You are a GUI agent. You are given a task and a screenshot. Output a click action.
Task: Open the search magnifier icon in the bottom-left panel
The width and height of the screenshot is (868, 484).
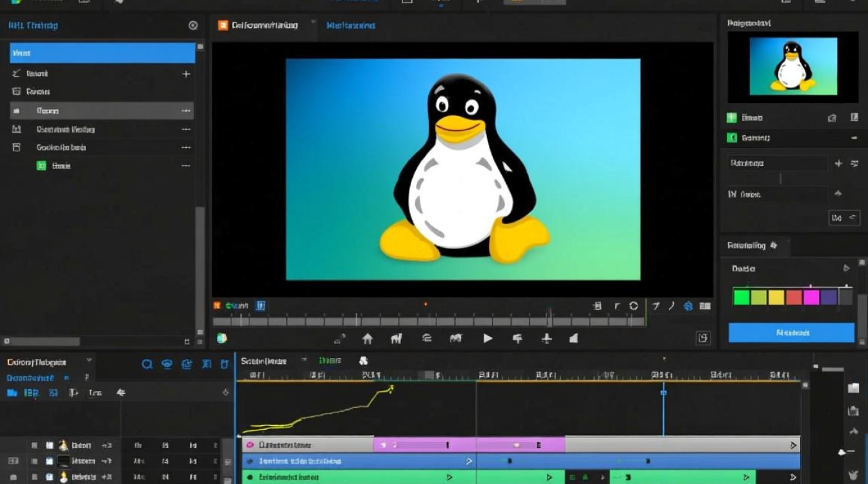click(x=147, y=365)
